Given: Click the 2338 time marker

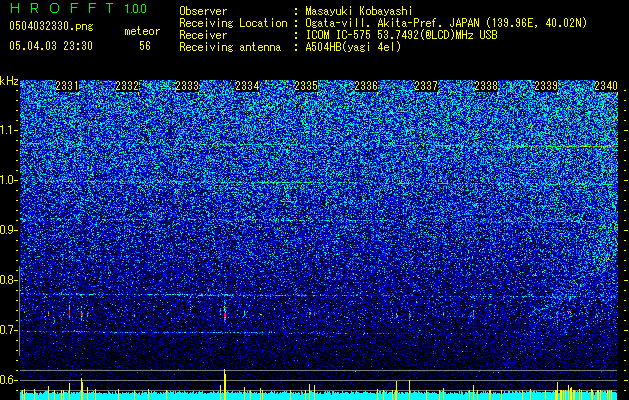Looking at the screenshot, I should [x=486, y=86].
